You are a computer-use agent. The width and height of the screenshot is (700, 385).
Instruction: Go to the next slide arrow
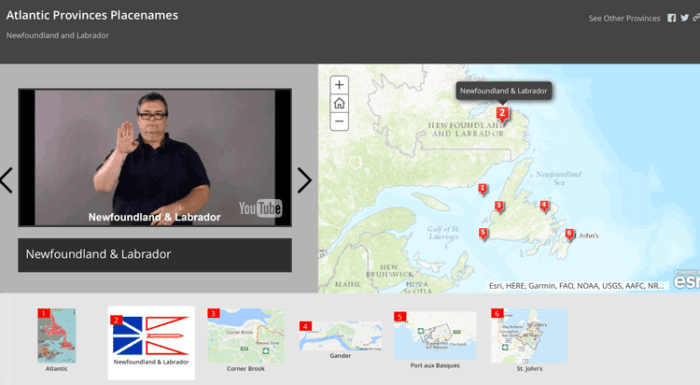pos(304,180)
